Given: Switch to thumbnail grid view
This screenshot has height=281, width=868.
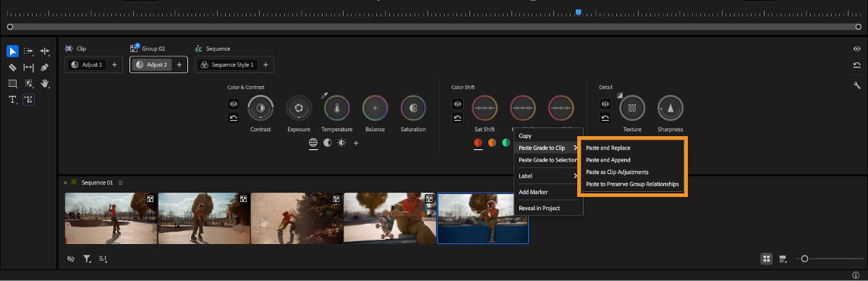Looking at the screenshot, I should tap(767, 259).
